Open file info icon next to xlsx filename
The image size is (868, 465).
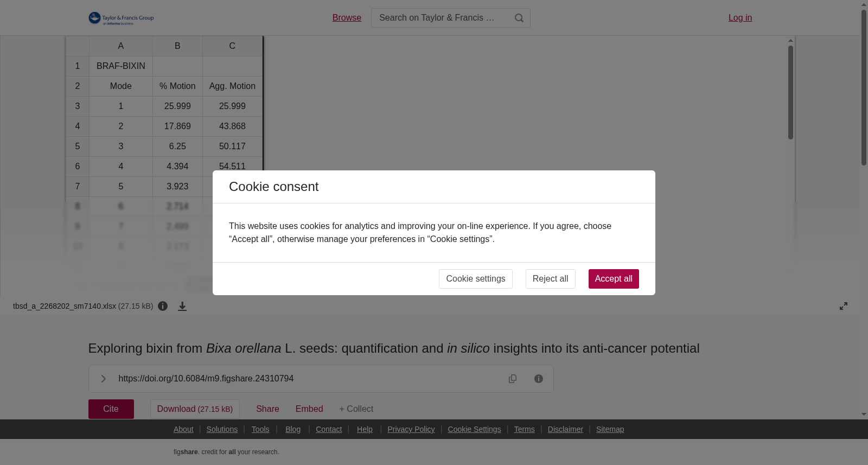tap(163, 306)
